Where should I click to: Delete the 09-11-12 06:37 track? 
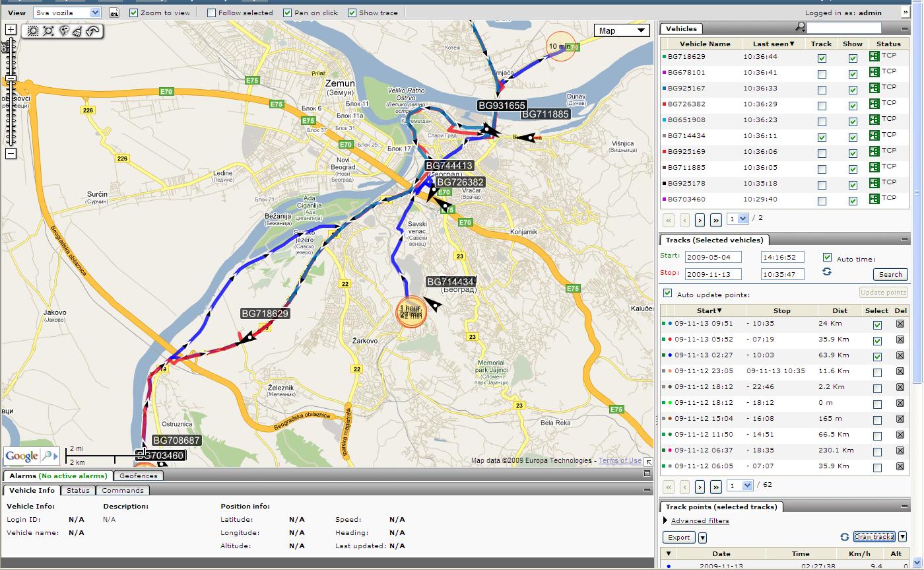click(900, 450)
